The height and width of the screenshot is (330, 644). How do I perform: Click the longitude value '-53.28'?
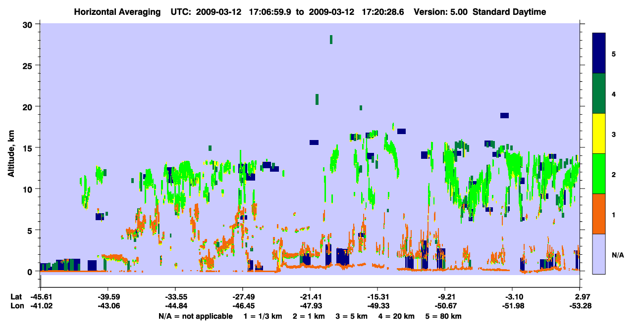pyautogui.click(x=581, y=306)
